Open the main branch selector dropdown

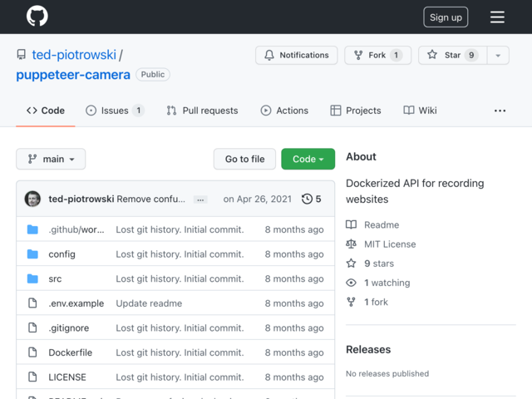[51, 159]
